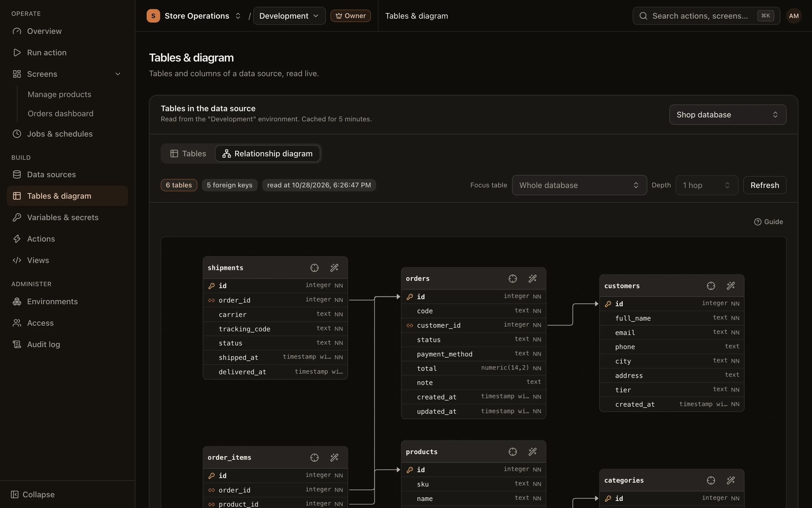Click the magic wand icon on products table
The height and width of the screenshot is (508, 812).
coord(533,452)
